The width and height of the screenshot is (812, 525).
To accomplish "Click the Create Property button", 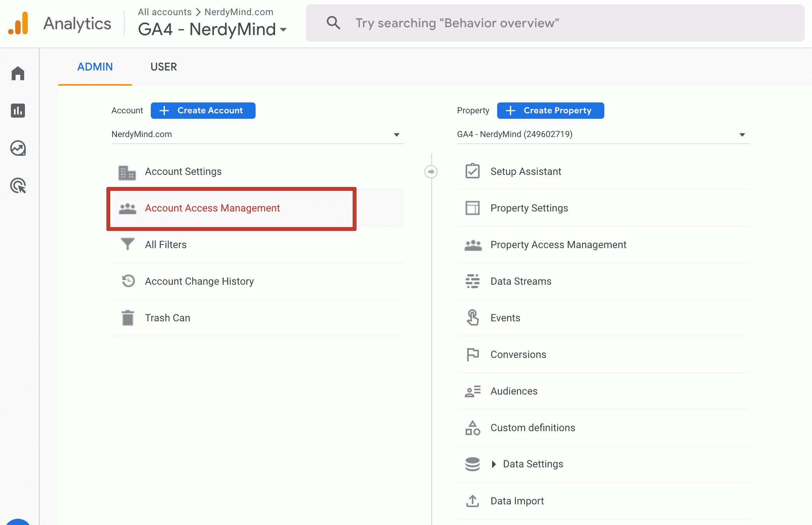I will [551, 111].
